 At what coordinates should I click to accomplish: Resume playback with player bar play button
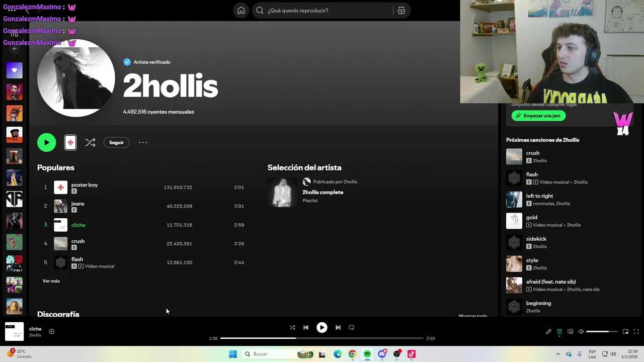[321, 327]
